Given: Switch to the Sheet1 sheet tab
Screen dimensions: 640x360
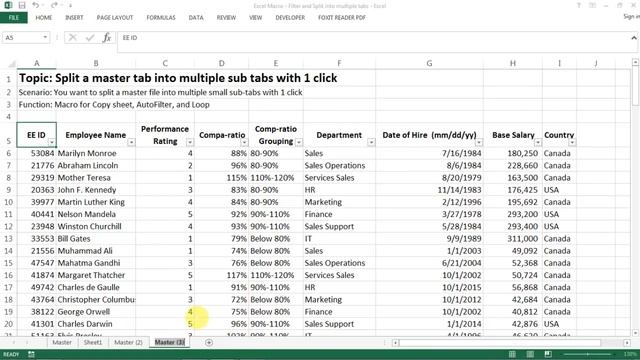Looking at the screenshot, I should pyautogui.click(x=93, y=342).
